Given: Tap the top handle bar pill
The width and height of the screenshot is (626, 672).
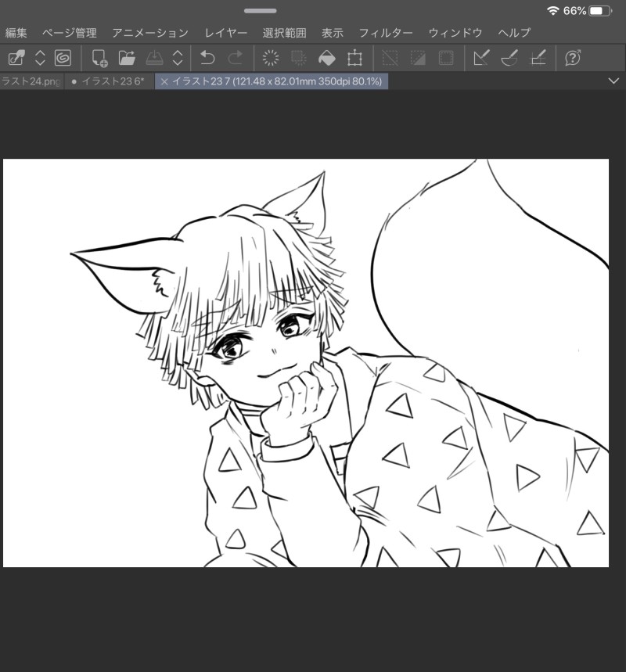Looking at the screenshot, I should pos(261,11).
